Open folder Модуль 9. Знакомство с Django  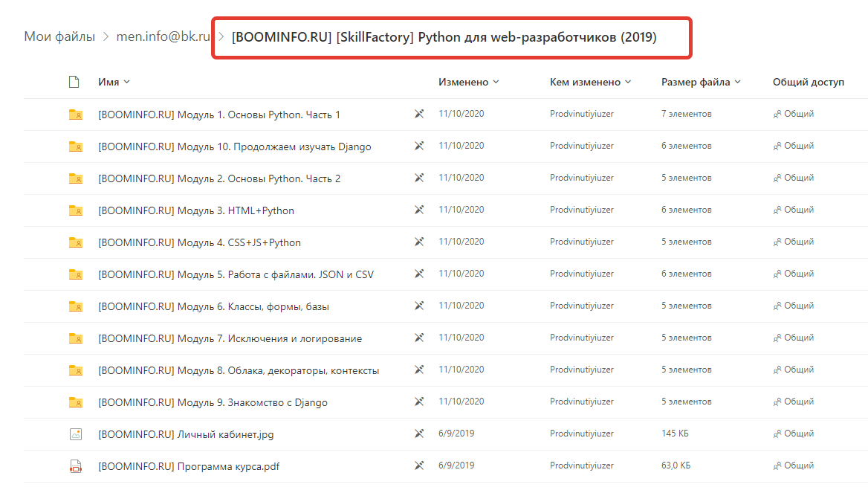pyautogui.click(x=213, y=402)
